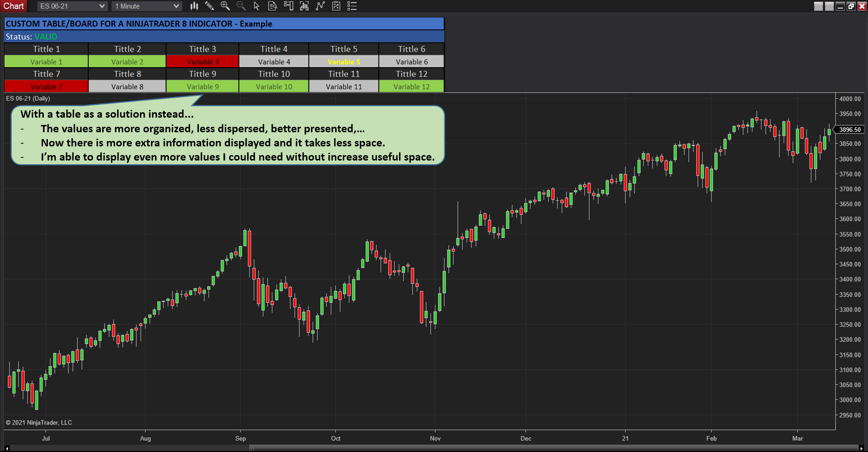Click the red Chart menu label
This screenshot has width=868, height=452.
[14, 6]
